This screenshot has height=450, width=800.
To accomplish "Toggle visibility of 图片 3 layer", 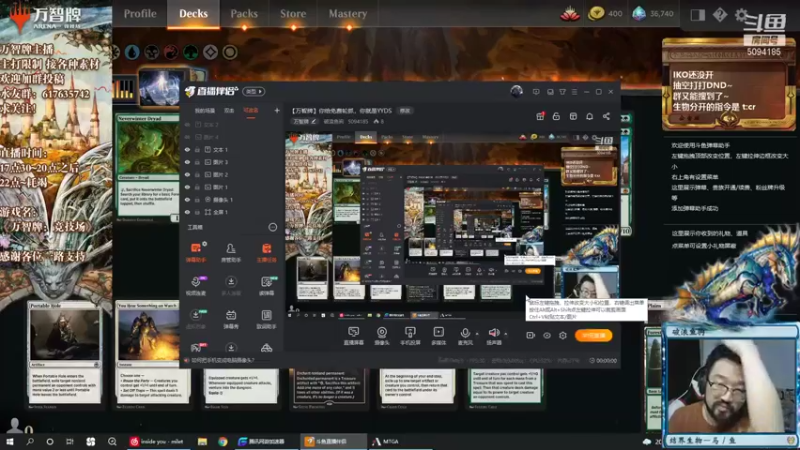I will pyautogui.click(x=188, y=162).
